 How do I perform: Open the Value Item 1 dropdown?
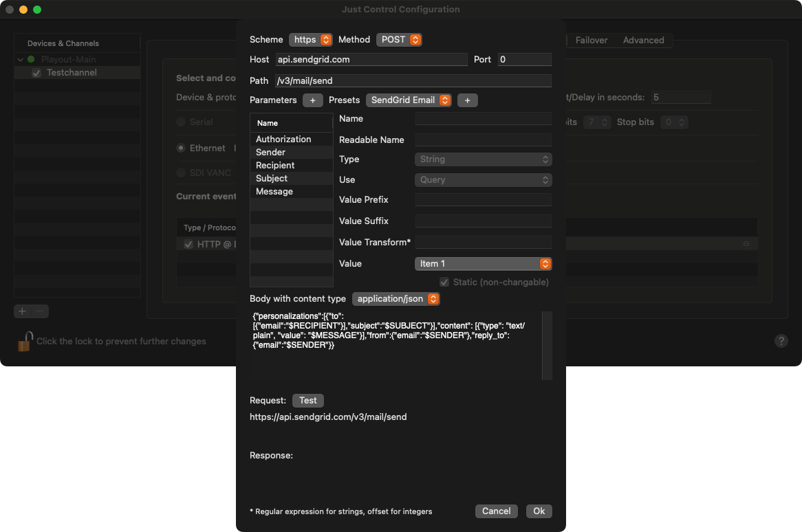pos(483,264)
